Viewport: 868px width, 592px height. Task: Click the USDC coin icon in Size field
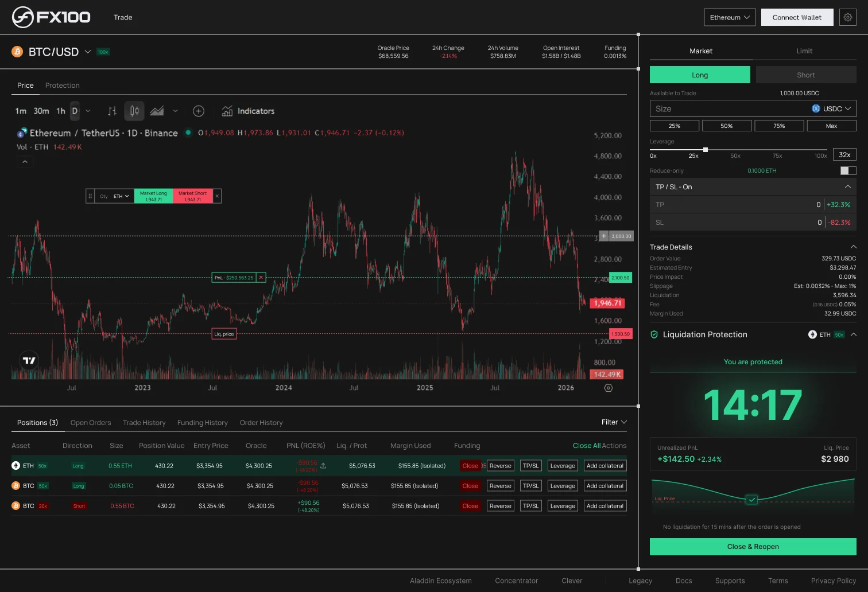[x=816, y=108]
